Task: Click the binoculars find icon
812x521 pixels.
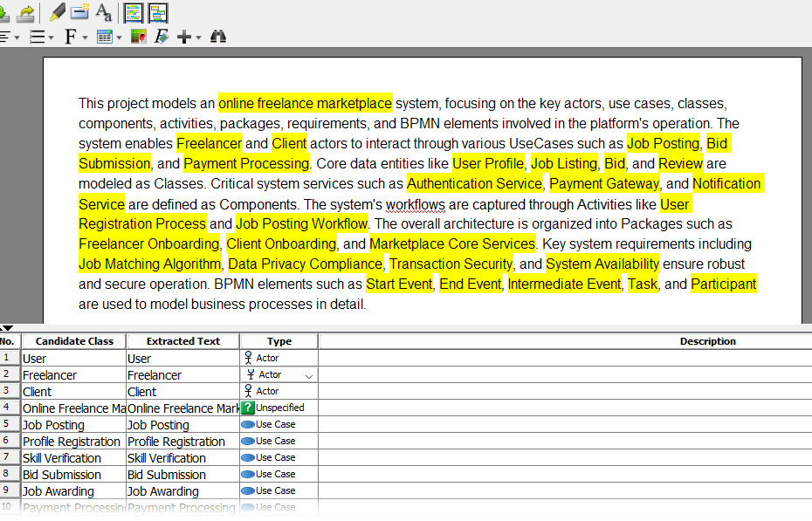Action: [218, 37]
